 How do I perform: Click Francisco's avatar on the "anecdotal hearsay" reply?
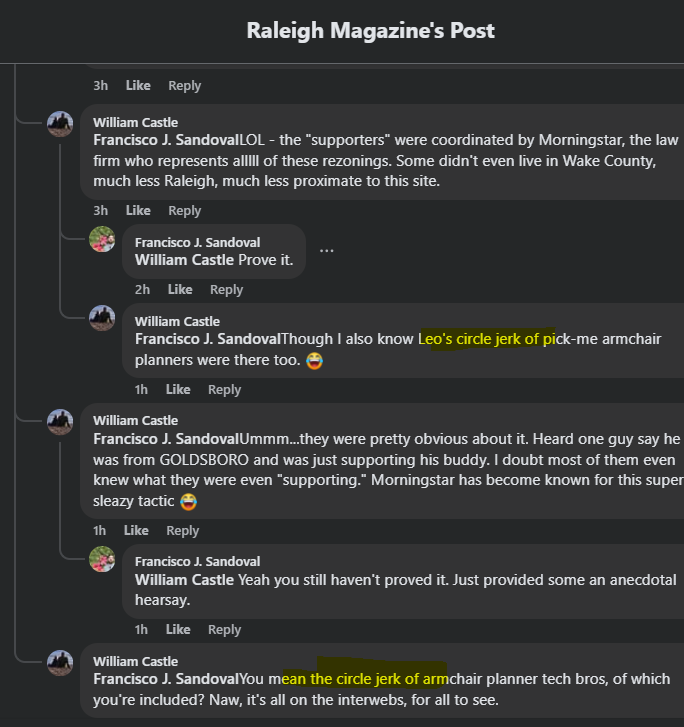pos(102,559)
